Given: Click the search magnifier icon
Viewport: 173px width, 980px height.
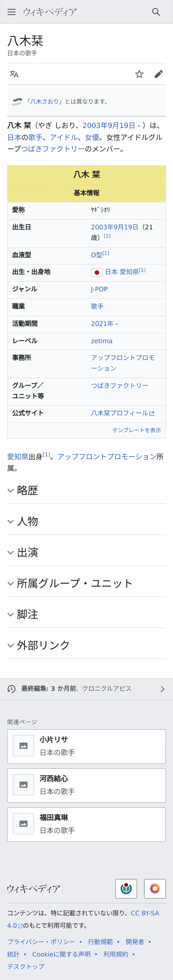Looking at the screenshot, I should coord(156,12).
